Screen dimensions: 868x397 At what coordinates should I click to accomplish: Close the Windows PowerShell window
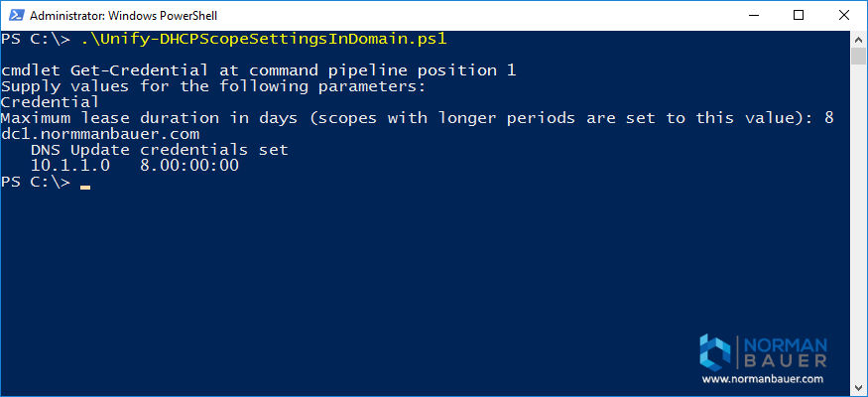(x=844, y=15)
